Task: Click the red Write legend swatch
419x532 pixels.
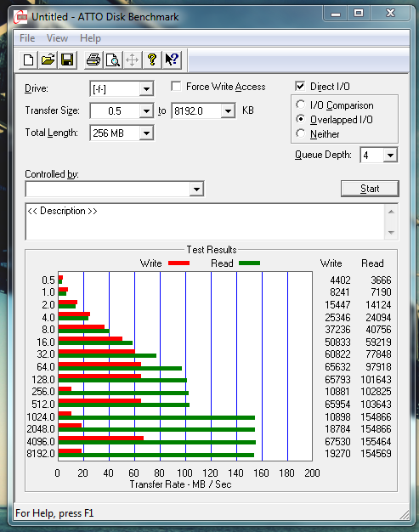Action: click(178, 263)
